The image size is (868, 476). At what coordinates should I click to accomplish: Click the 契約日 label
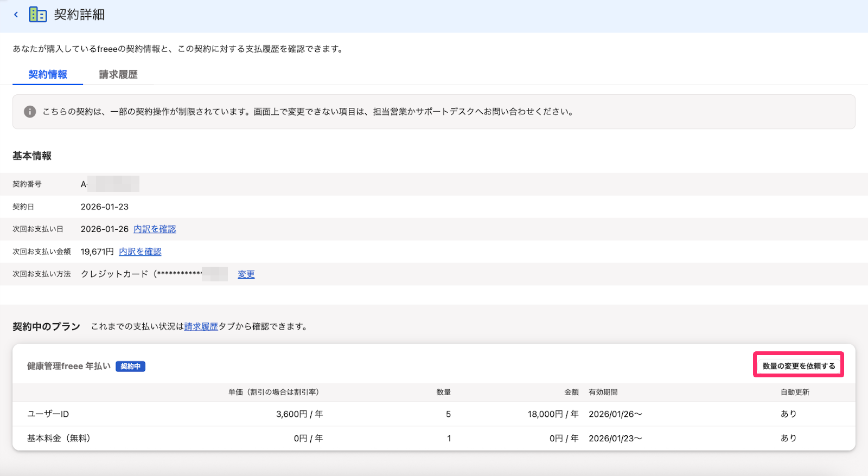coord(23,207)
